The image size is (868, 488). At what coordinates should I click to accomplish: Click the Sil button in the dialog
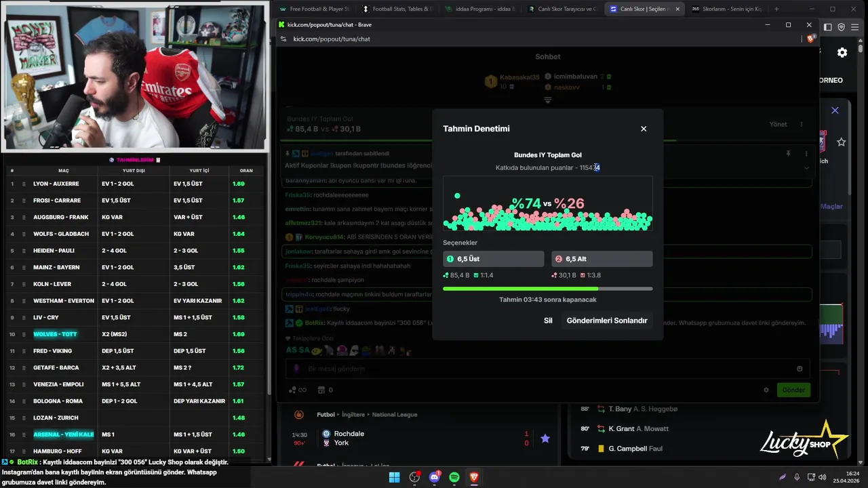click(548, 321)
